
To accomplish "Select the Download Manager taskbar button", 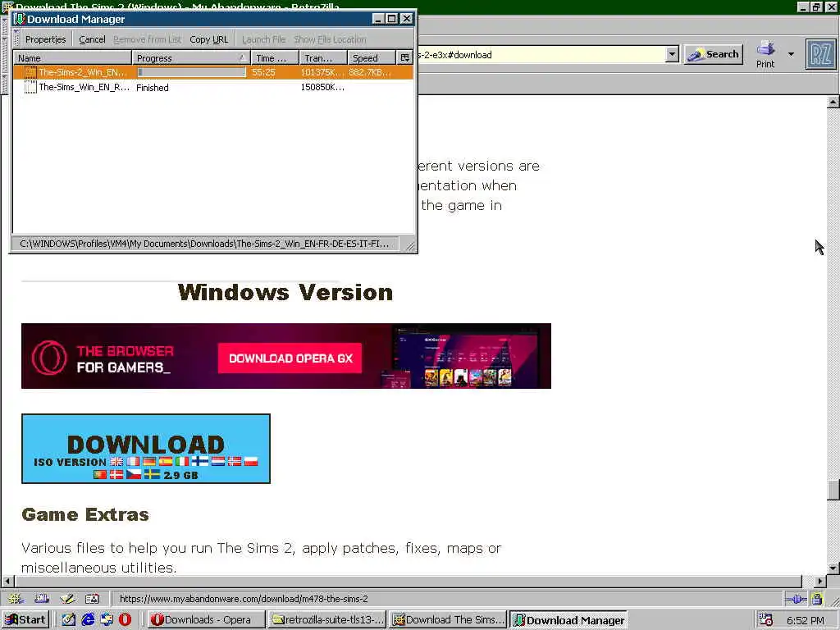I will pyautogui.click(x=568, y=619).
